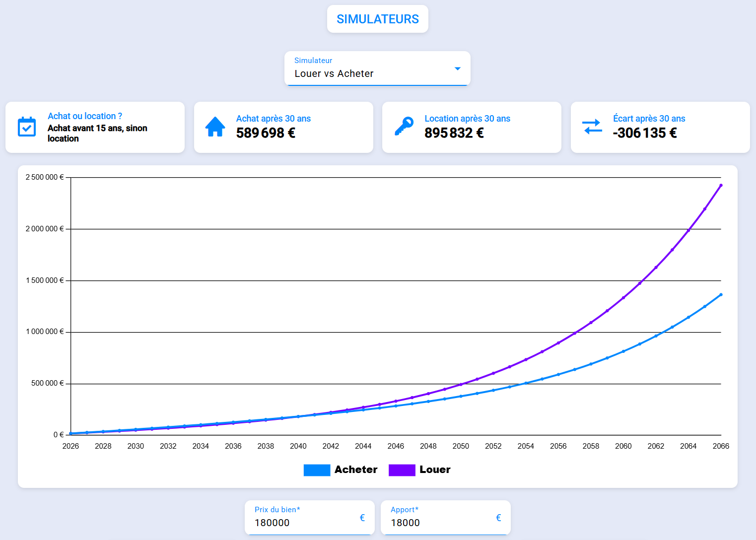The height and width of the screenshot is (540, 756).
Task: Toggle the Acheter series in legend
Action: (x=341, y=470)
